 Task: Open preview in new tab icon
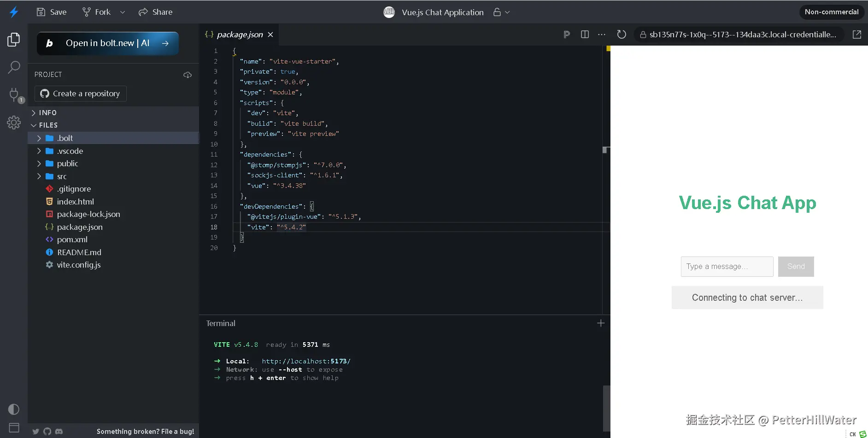pos(857,35)
